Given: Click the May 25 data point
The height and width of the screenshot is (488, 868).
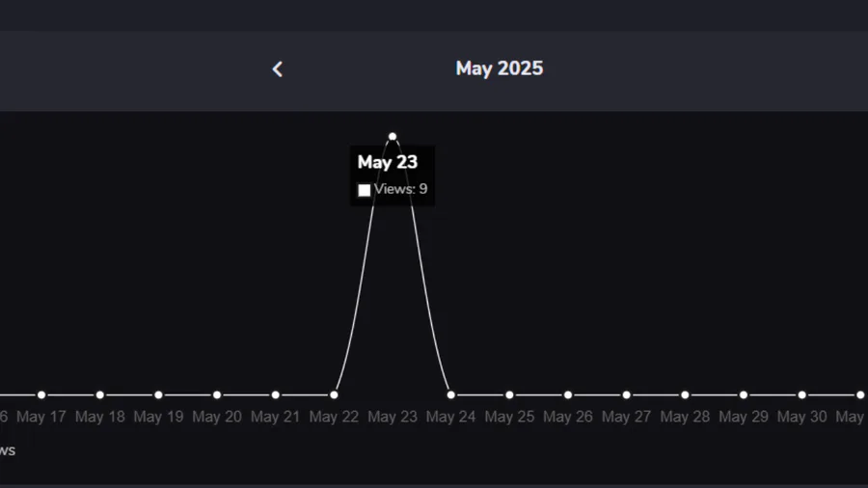Looking at the screenshot, I should (x=509, y=394).
